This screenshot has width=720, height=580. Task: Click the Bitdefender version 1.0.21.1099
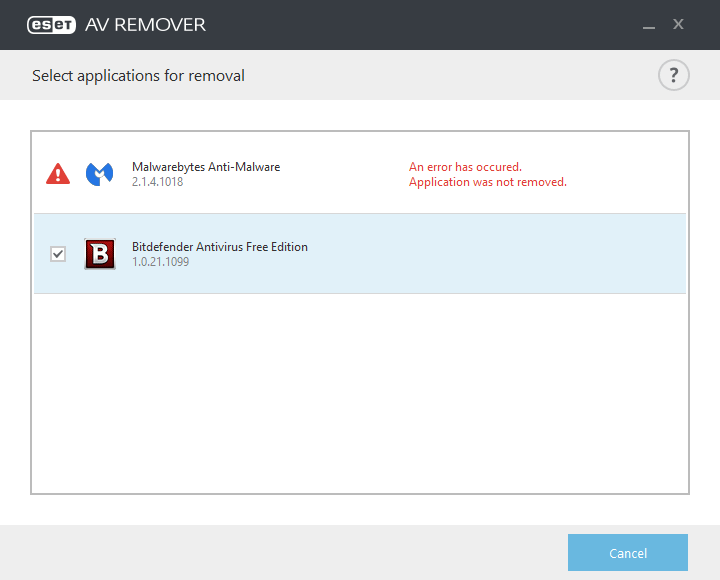pyautogui.click(x=160, y=262)
